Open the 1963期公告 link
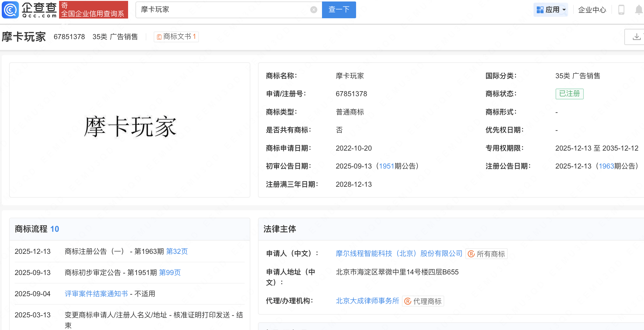This screenshot has height=330, width=644. (606, 166)
